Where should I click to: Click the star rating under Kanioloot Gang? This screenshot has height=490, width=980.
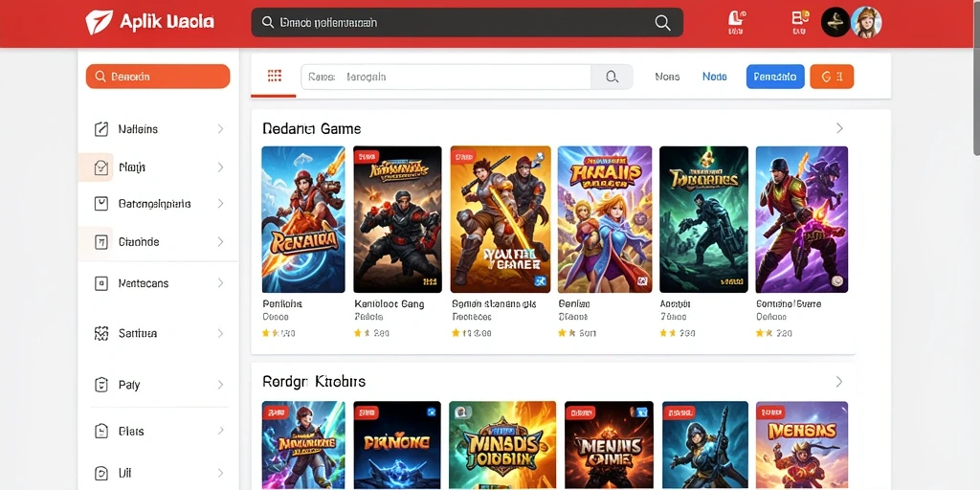(x=372, y=333)
